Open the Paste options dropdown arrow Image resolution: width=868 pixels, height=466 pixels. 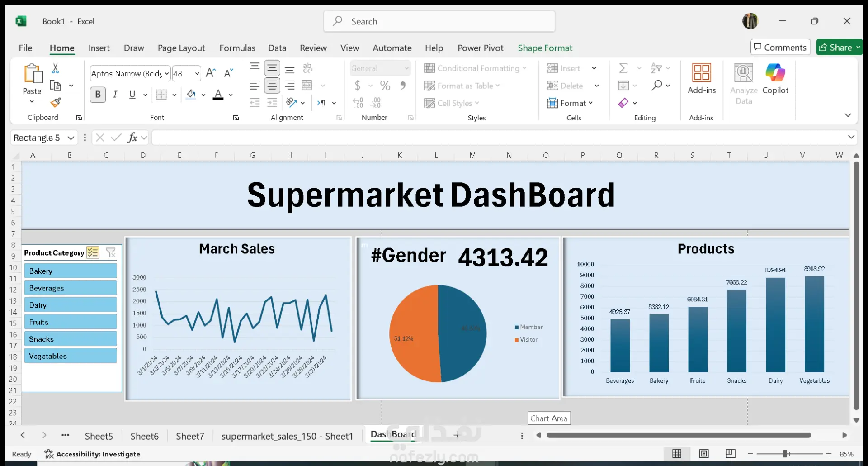tap(32, 101)
